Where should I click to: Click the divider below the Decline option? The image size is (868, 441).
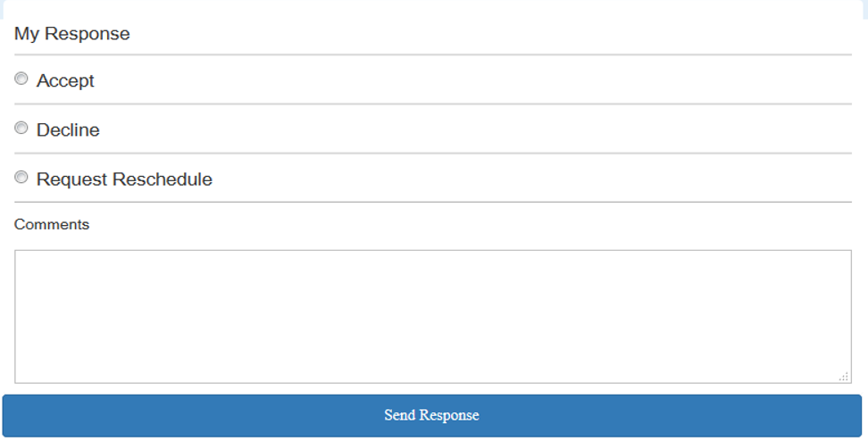[432, 153]
